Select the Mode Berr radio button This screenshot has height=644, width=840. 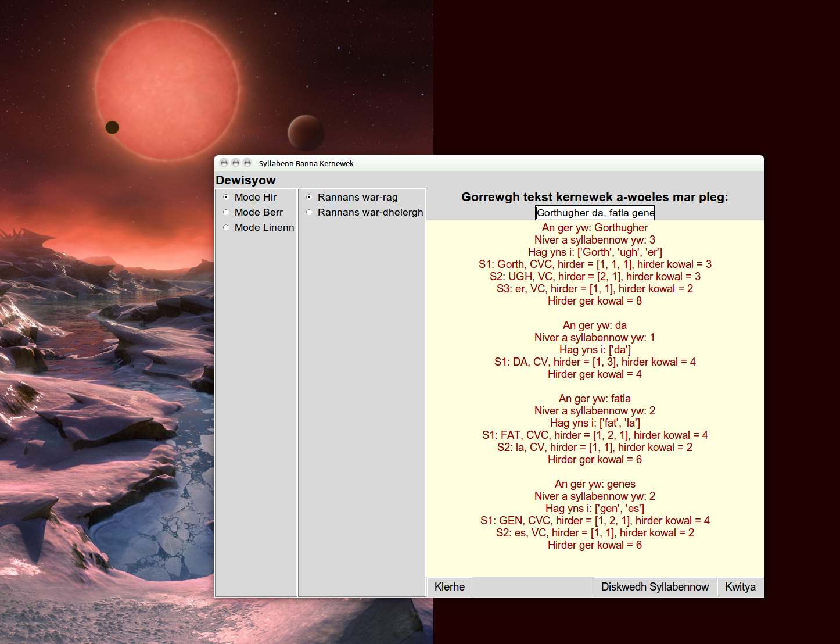[x=226, y=212]
